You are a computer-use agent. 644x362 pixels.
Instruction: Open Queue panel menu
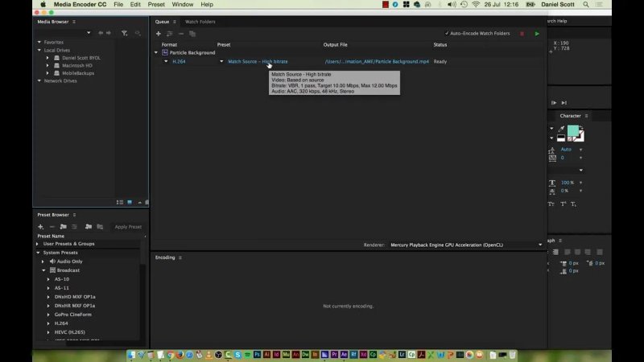click(175, 22)
